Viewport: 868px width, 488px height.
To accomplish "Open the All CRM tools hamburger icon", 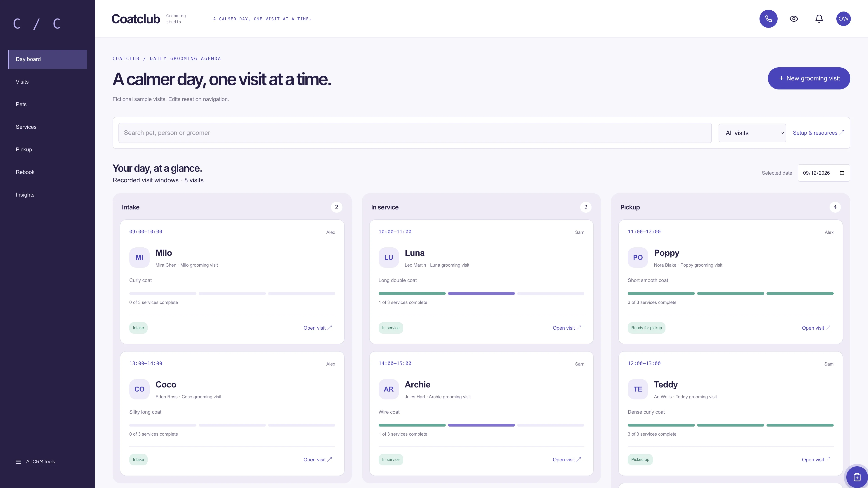I will pos(18,462).
